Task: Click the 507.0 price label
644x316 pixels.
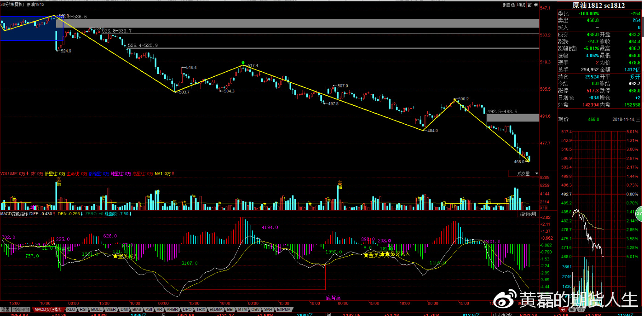Action: pos(343,86)
